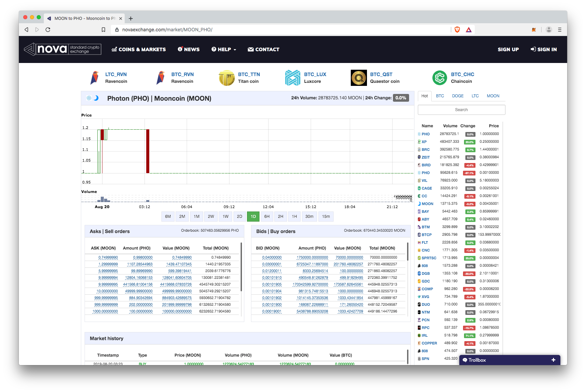Select the 2M chart interval
This screenshot has width=586, height=392.
(x=182, y=217)
